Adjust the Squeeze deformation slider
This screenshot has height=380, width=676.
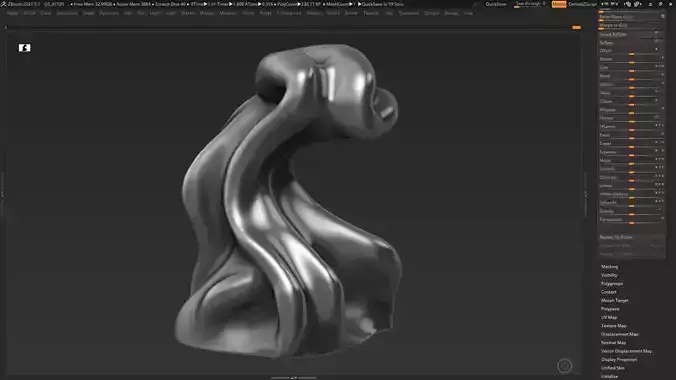pos(632,152)
